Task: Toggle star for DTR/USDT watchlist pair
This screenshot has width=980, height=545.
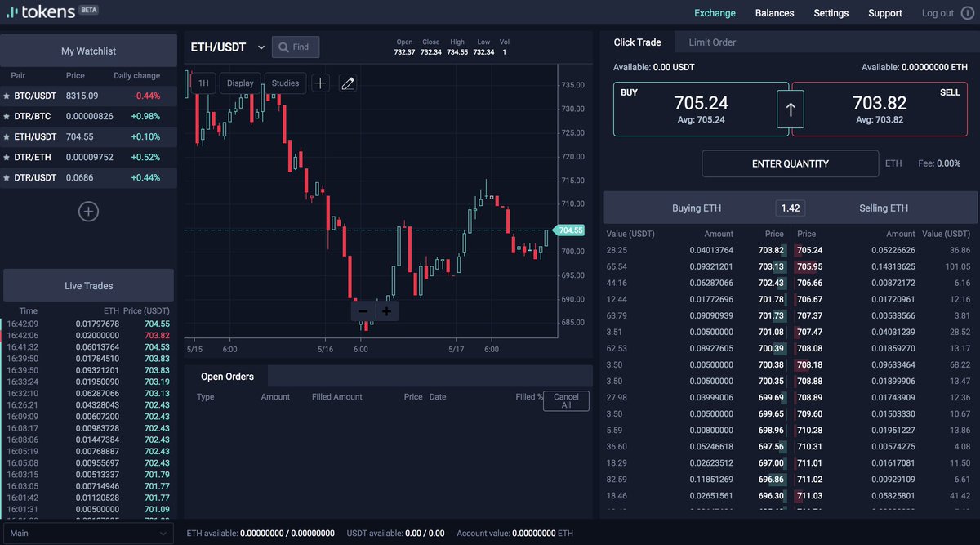Action: (x=7, y=178)
